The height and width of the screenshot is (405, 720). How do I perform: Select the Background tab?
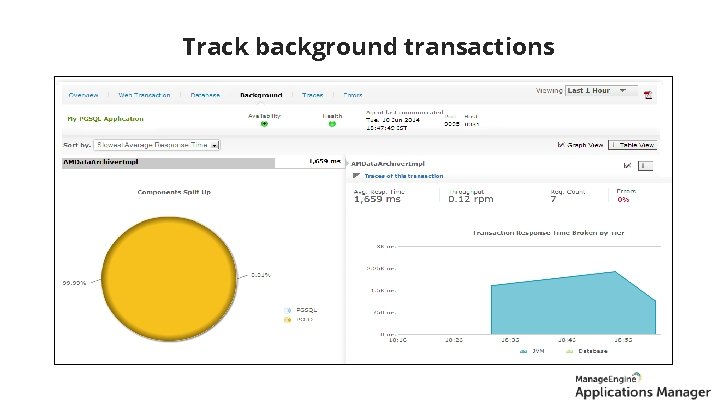click(261, 95)
